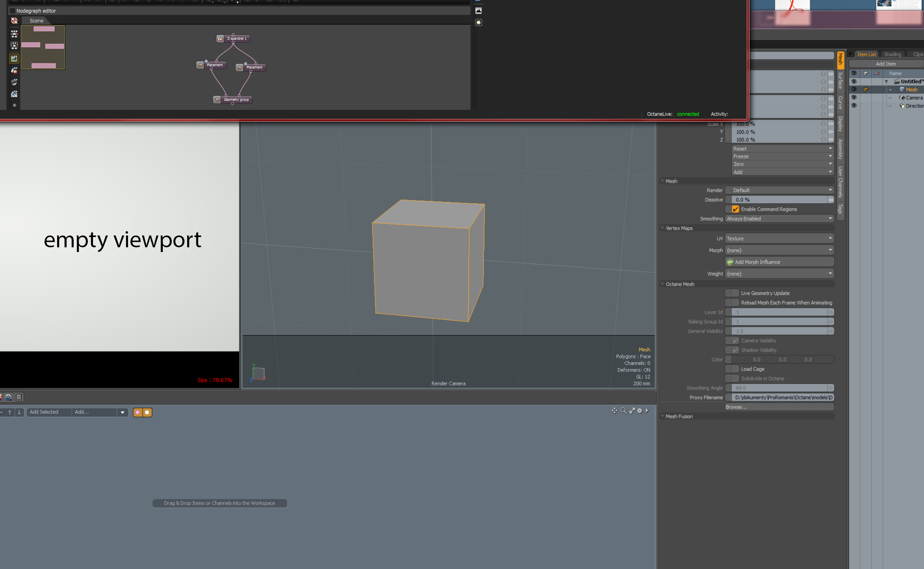Click the Geometry group node
The height and width of the screenshot is (569, 924).
tap(232, 100)
